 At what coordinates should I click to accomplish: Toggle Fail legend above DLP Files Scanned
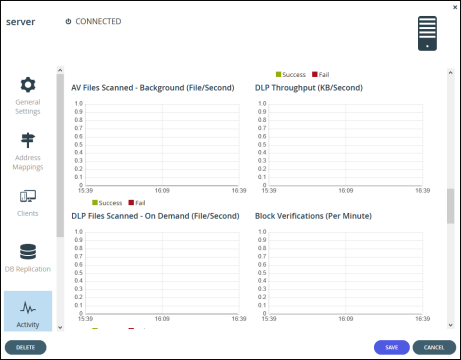(x=137, y=203)
